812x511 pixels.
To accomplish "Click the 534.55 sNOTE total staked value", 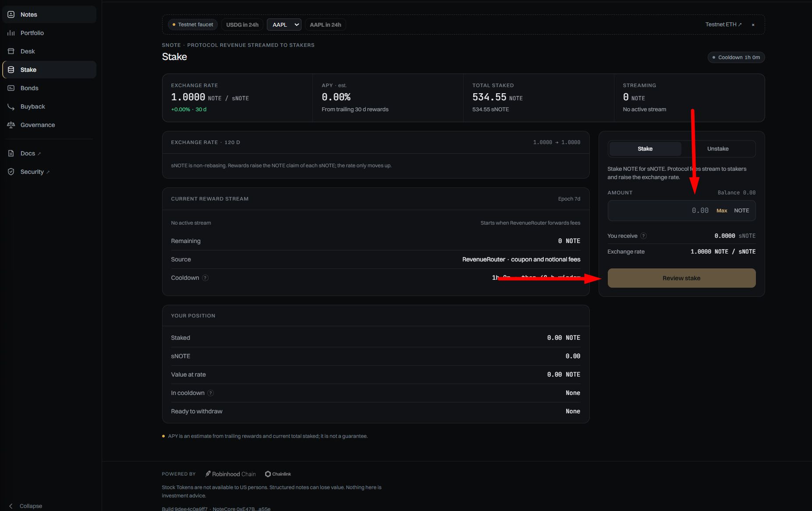I will click(490, 109).
